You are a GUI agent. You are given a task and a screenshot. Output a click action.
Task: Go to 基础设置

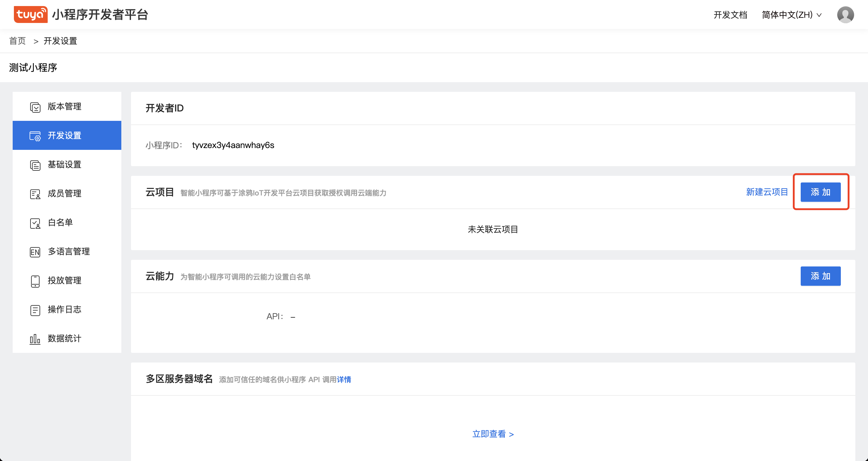[x=67, y=164]
